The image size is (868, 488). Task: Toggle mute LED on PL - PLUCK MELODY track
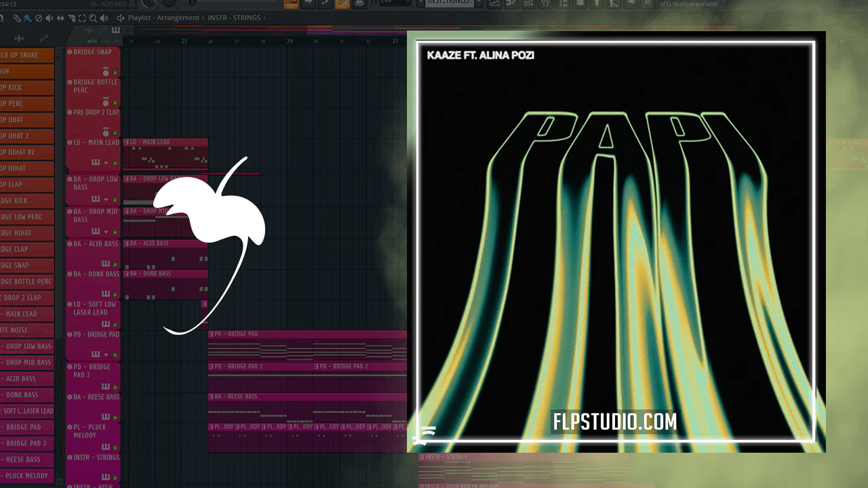(x=115, y=447)
